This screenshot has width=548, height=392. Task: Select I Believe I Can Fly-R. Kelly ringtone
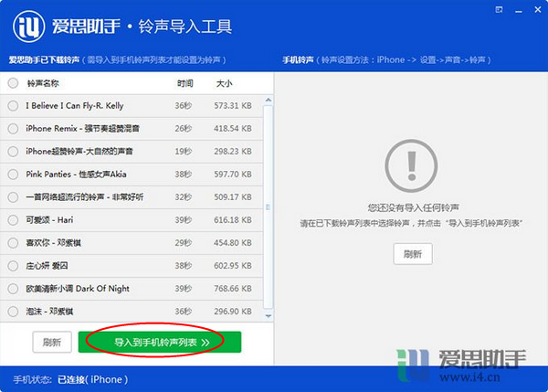(13, 106)
